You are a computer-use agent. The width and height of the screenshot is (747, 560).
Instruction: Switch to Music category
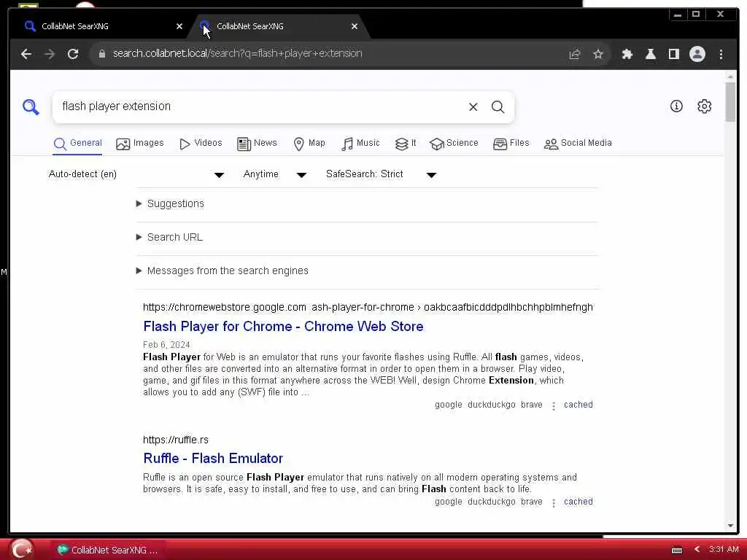360,144
